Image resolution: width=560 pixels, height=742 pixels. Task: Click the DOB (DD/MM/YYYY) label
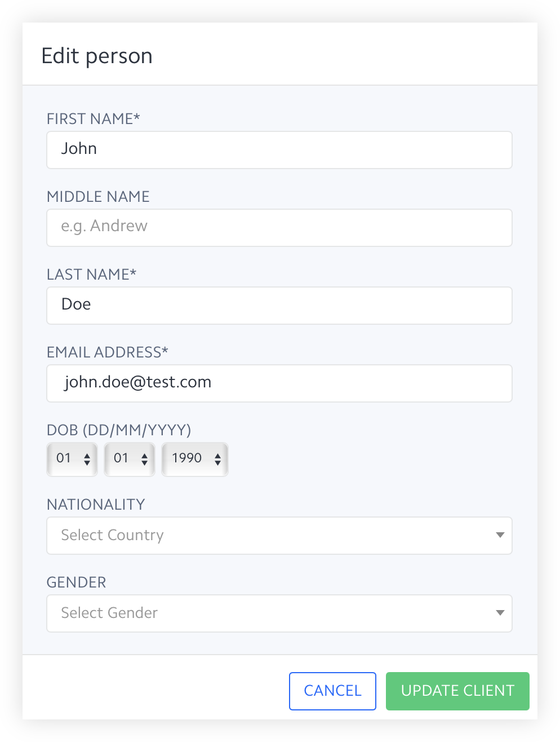[119, 430]
